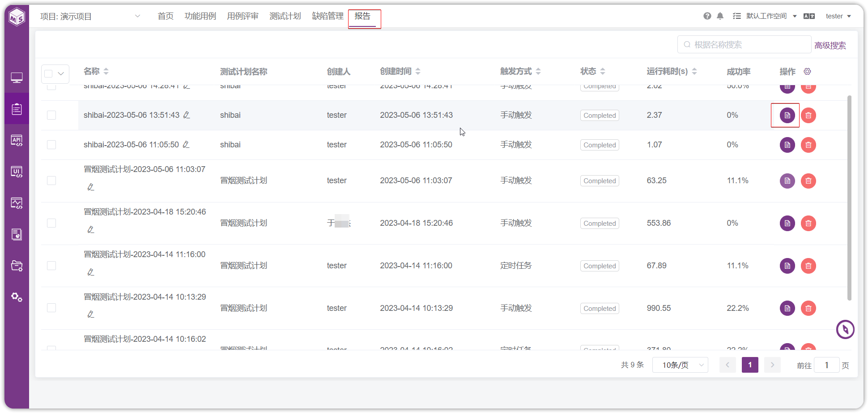Open the report statistics sidebar icon
Screen dimensions: 868x413
[17, 234]
